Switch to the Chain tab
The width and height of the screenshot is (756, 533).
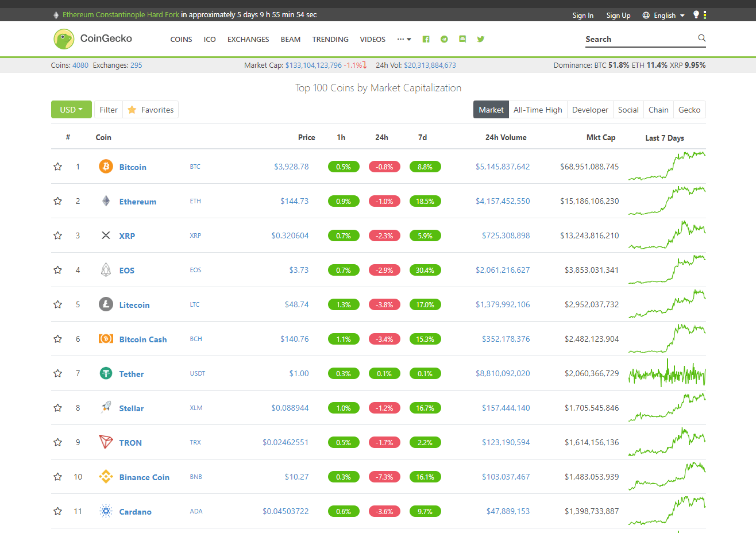(658, 110)
